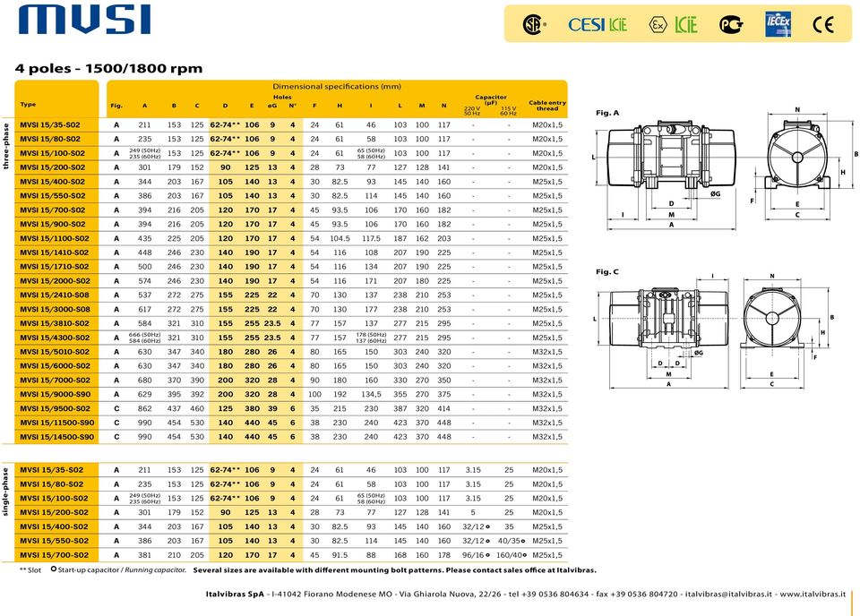Click 'Start-up capacitor / Running capacitor' footnote

click(118, 570)
